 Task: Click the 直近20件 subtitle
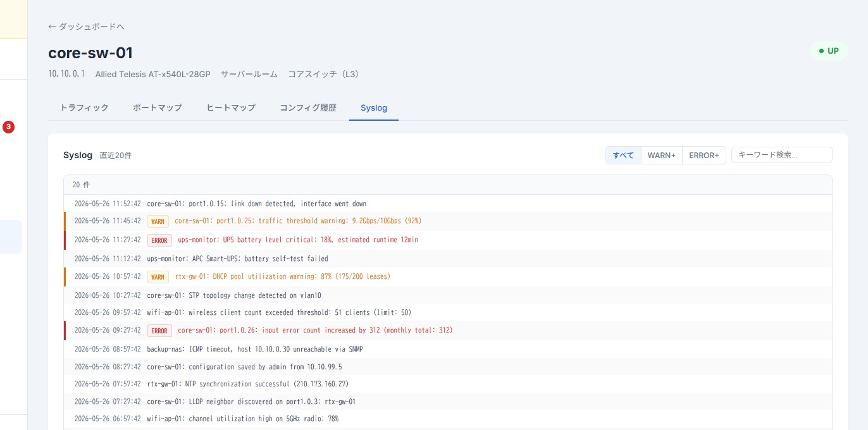[x=116, y=155]
